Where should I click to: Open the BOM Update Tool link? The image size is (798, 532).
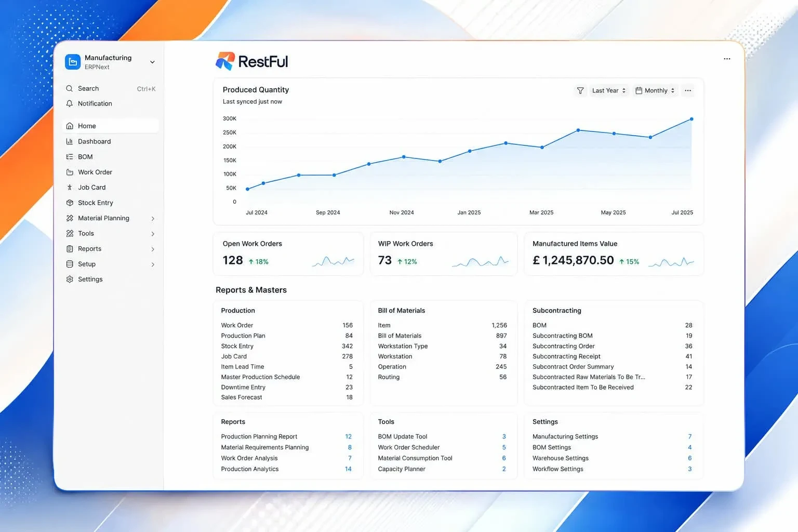pyautogui.click(x=402, y=437)
